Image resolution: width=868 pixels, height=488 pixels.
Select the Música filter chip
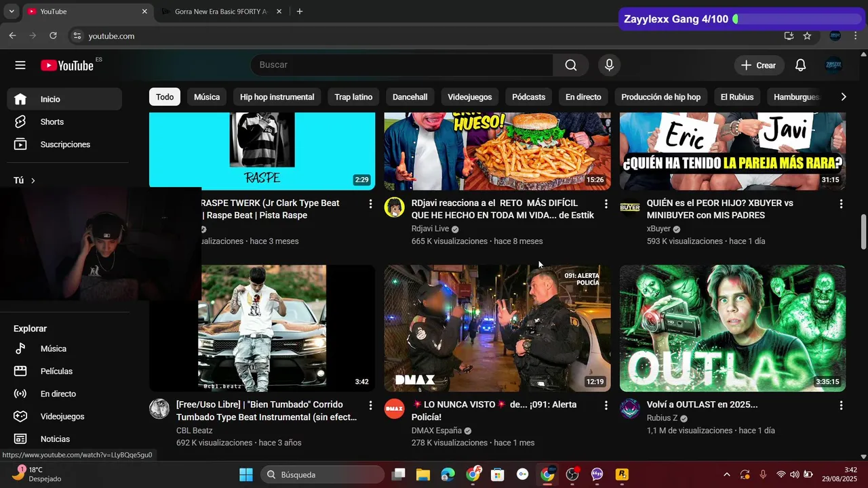(x=207, y=97)
